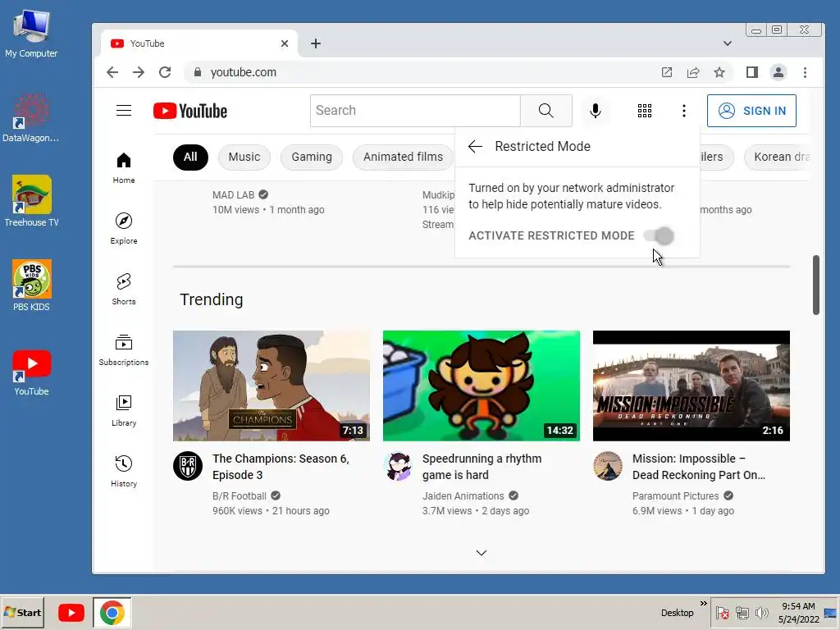Open the MAD LAB channel link
The width and height of the screenshot is (840, 630).
coord(233,195)
